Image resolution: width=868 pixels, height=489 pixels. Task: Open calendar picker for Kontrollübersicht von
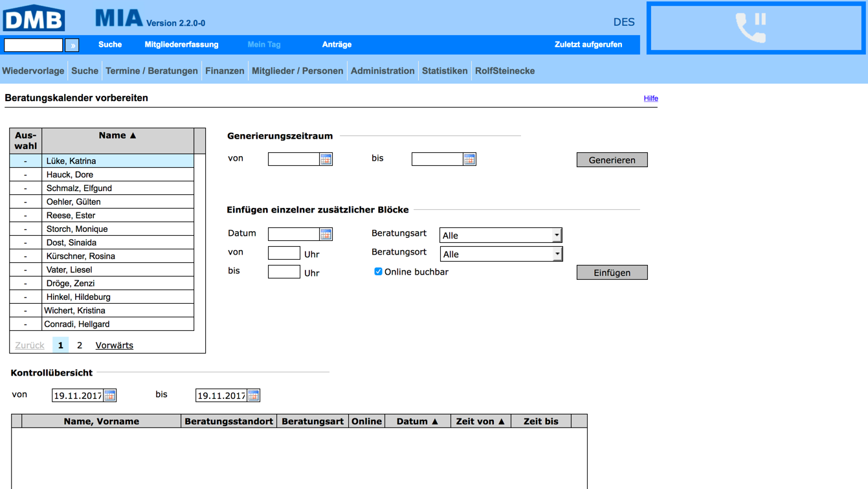tap(110, 396)
